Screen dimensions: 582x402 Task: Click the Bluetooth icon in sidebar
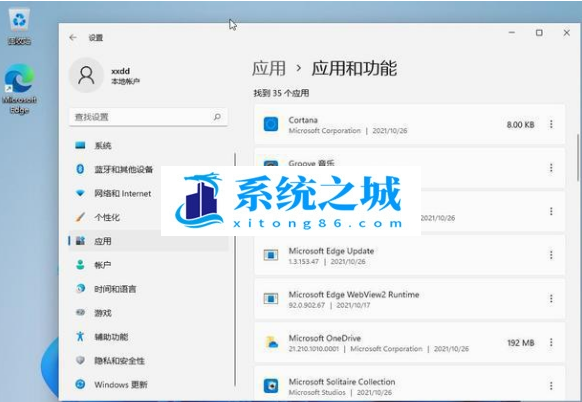tap(80, 169)
